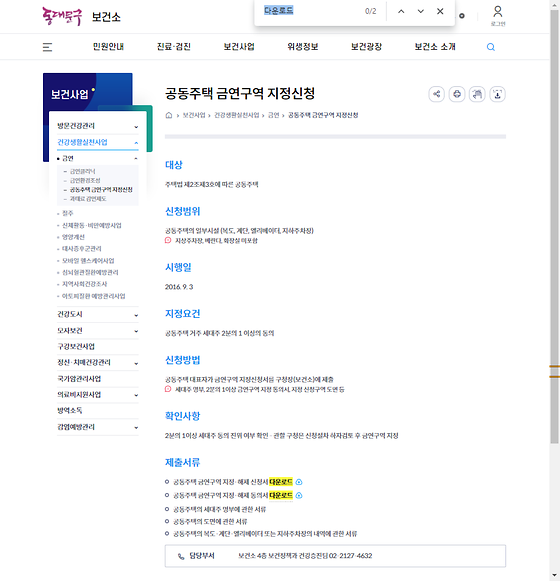
Task: Click the 보건소 site title text
Action: pyautogui.click(x=106, y=17)
